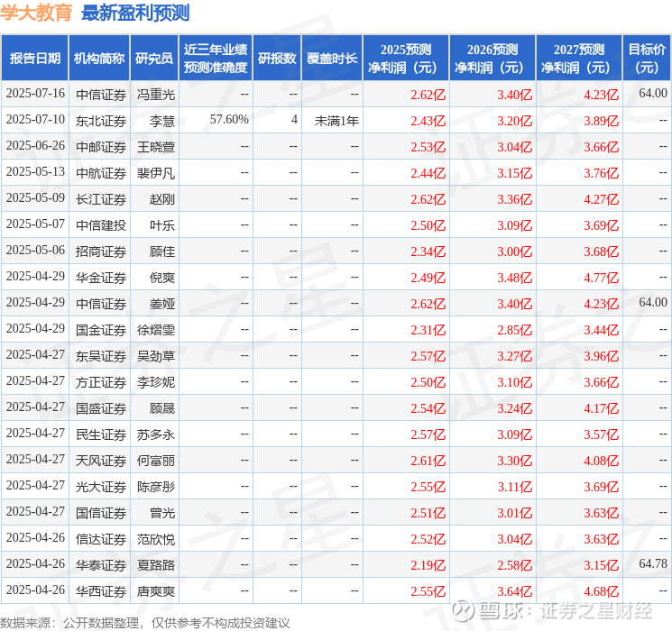Click the 中信建投 institution cell
The width and height of the screenshot is (672, 631).
click(101, 225)
